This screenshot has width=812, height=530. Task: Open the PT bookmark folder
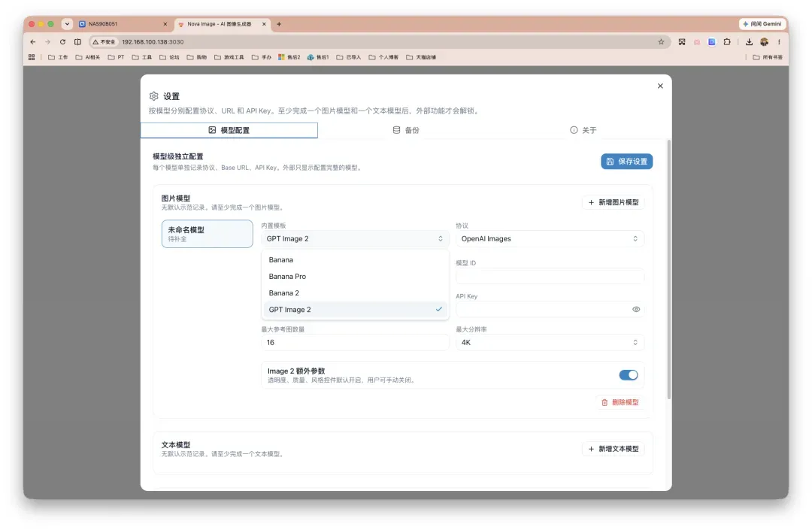pyautogui.click(x=116, y=57)
